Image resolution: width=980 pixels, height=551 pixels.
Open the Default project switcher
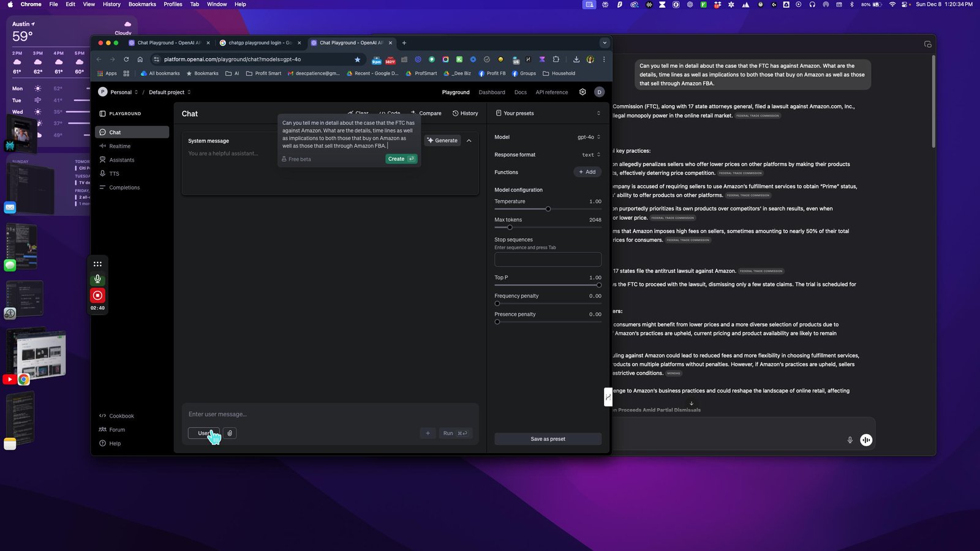pos(170,92)
